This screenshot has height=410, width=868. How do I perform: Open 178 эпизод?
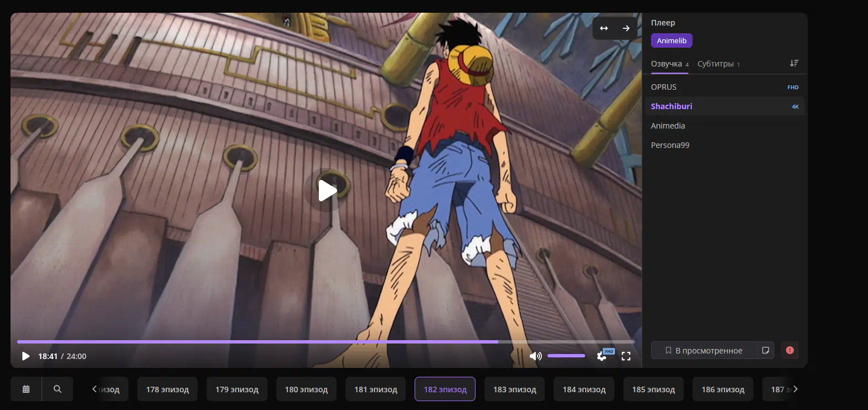[x=168, y=389]
